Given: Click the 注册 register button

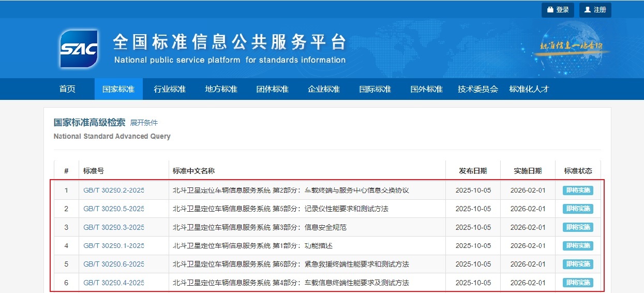Looking at the screenshot, I should [595, 10].
